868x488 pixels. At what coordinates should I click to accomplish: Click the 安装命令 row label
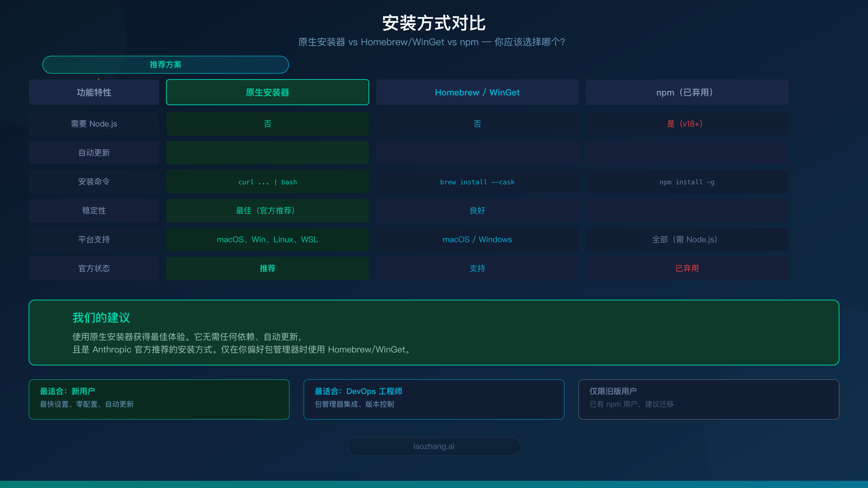(x=94, y=181)
